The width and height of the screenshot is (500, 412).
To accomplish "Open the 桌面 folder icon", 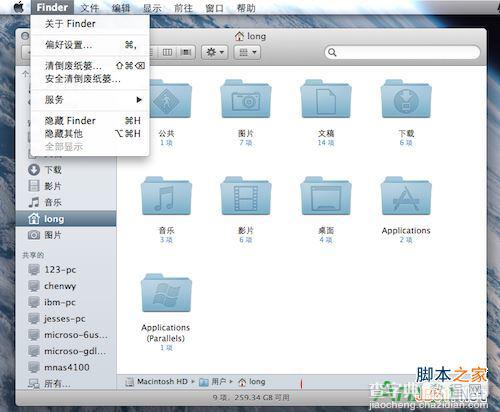I will pyautogui.click(x=326, y=196).
